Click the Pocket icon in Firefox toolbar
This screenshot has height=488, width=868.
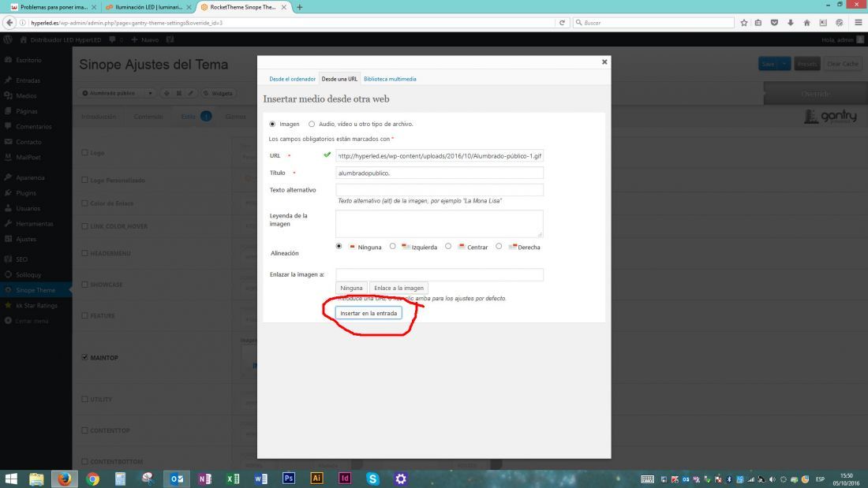click(x=774, y=23)
